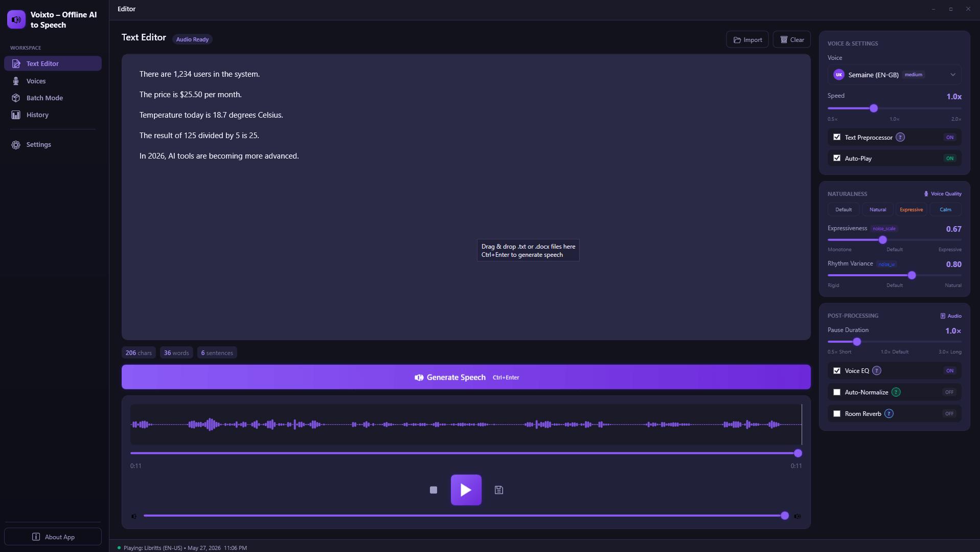Click the Batch Mode cube icon

16,98
